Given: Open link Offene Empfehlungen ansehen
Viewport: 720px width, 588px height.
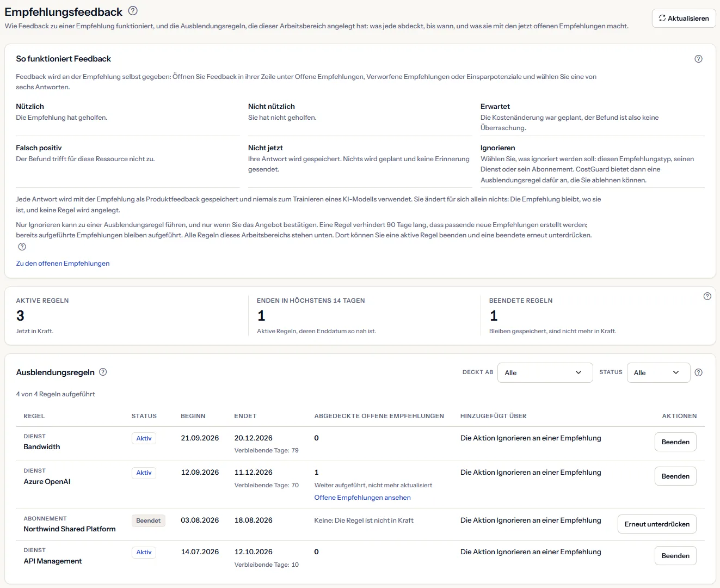Looking at the screenshot, I should click(x=362, y=498).
